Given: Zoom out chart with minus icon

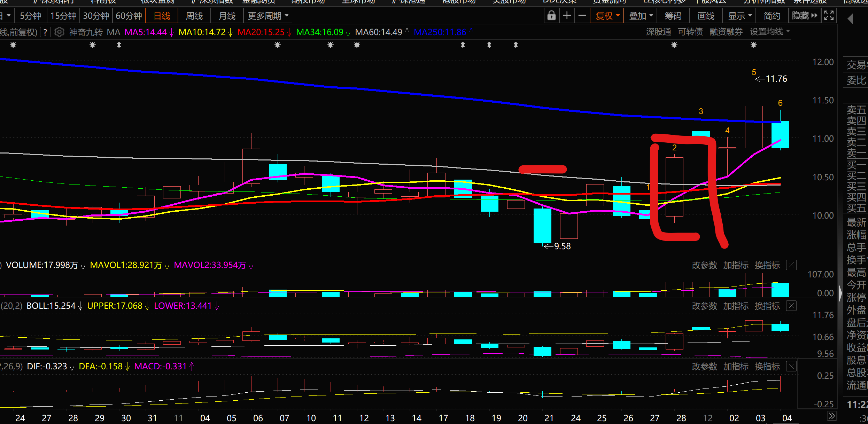Looking at the screenshot, I should pos(582,16).
